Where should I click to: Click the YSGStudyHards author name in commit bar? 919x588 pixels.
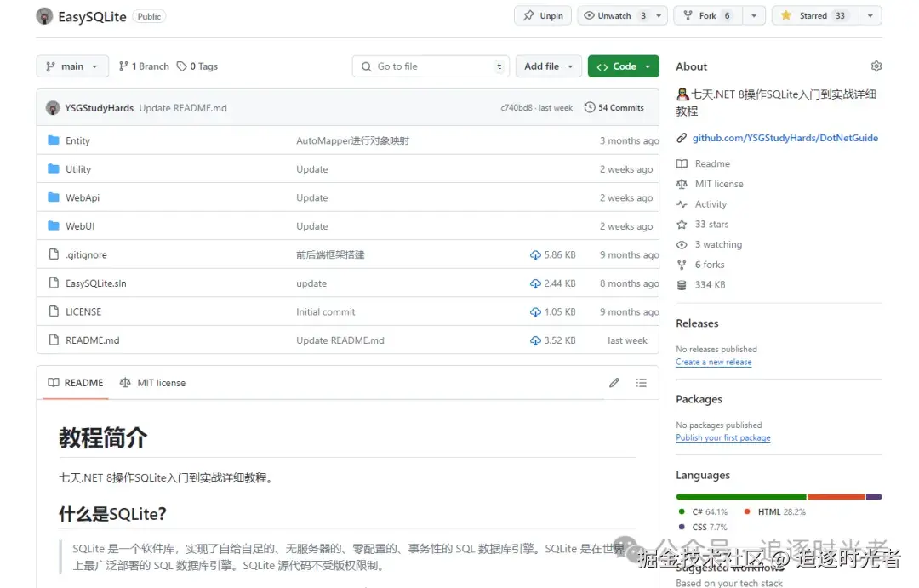99,108
